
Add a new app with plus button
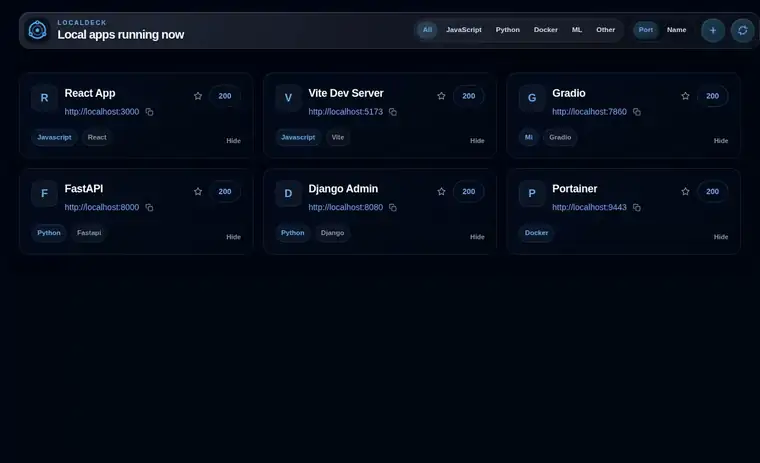tap(712, 30)
